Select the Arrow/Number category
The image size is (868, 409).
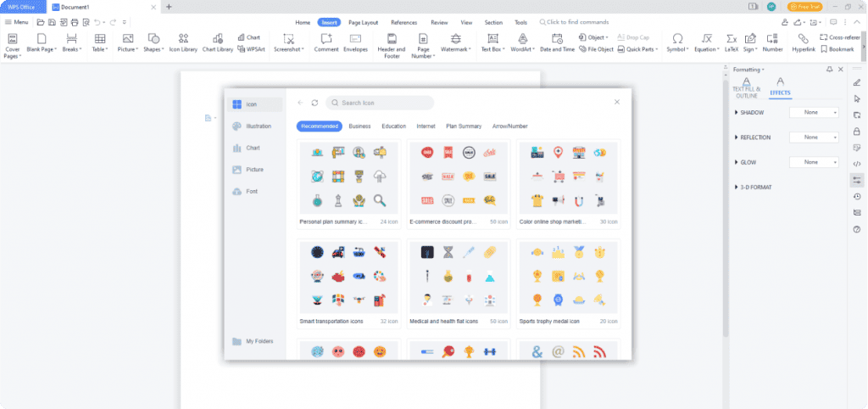click(x=509, y=126)
